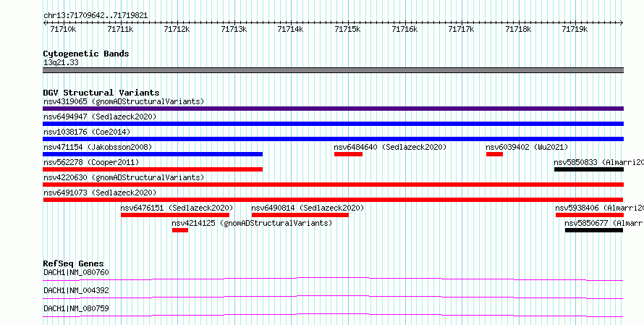This screenshot has width=644, height=325.
Task: Click the nsv6494947 Sedlazeck2020 blue bar
Action: (333, 124)
